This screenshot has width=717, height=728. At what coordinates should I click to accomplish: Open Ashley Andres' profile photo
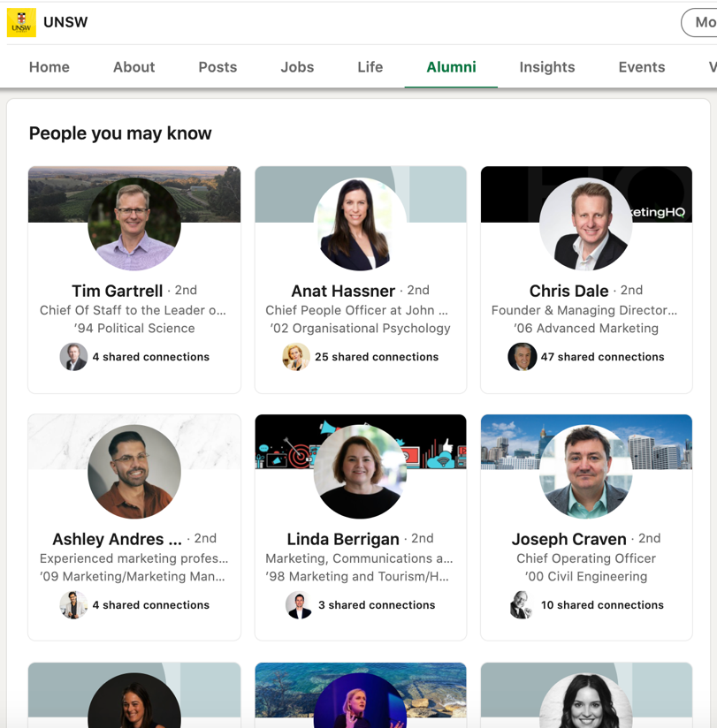point(134,472)
